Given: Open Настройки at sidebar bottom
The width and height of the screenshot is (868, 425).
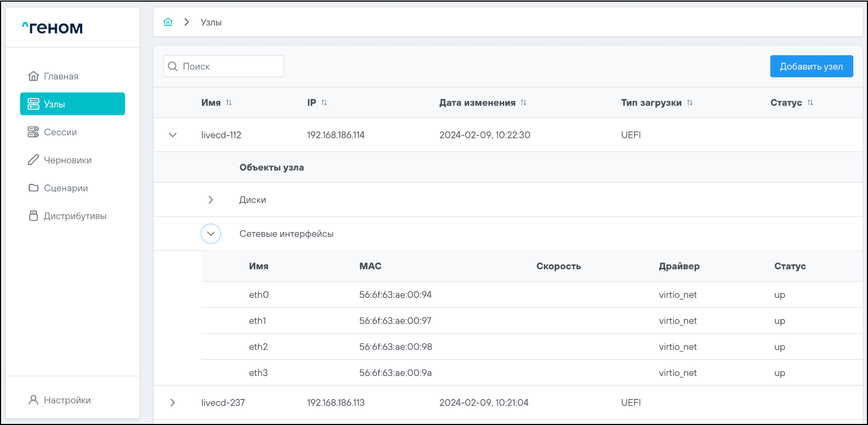Looking at the screenshot, I should [x=67, y=400].
